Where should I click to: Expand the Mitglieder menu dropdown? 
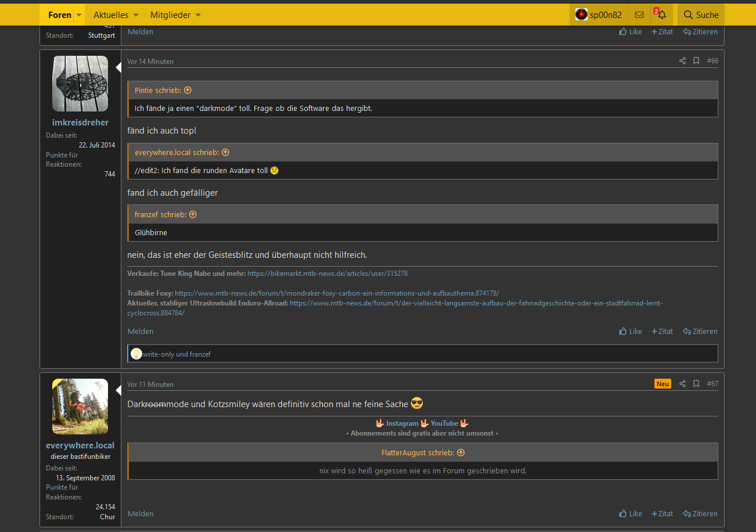tap(198, 15)
